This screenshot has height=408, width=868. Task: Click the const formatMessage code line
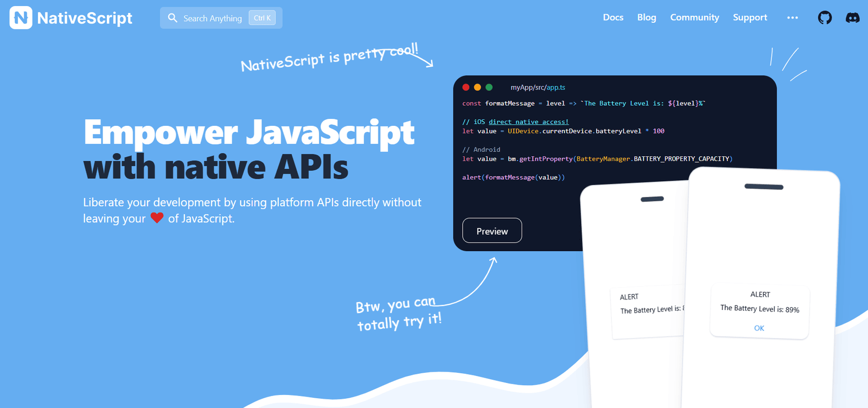(x=584, y=104)
